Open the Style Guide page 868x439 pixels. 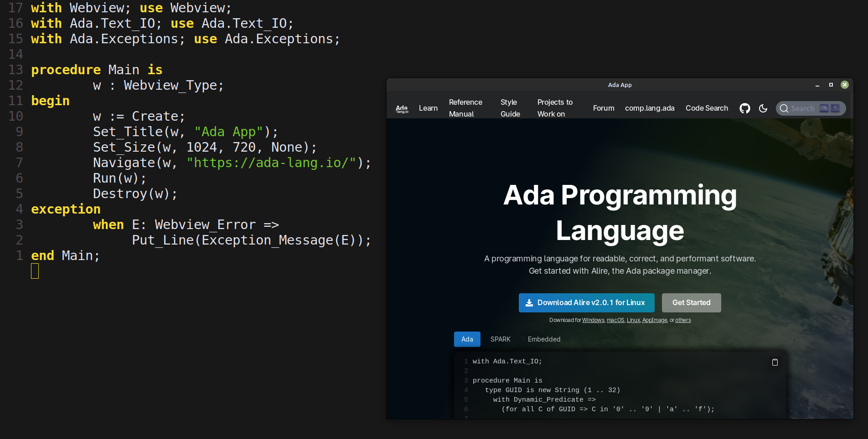coord(510,108)
